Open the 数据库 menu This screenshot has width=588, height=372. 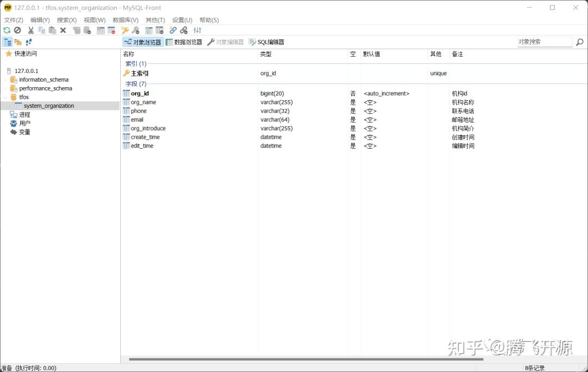[125, 20]
